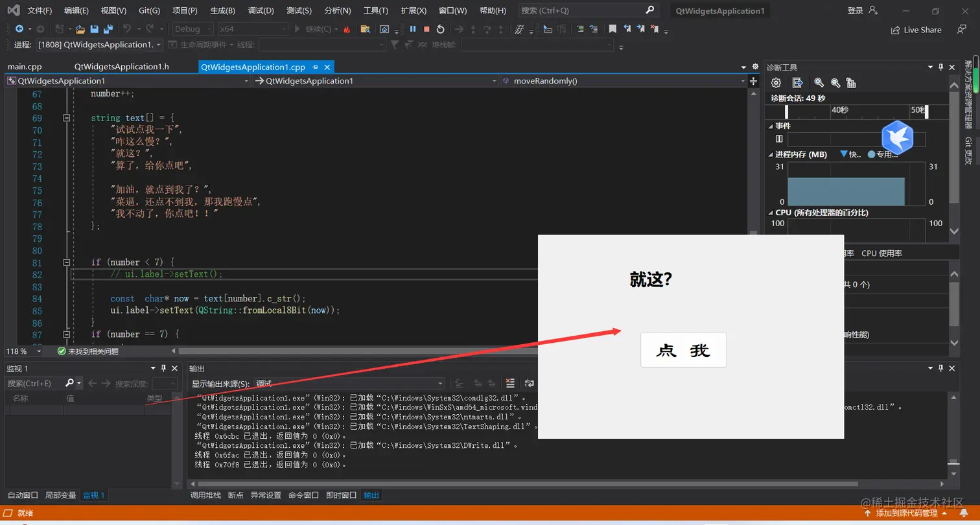Pause debugging with the Break All icon
980x525 pixels.
pyautogui.click(x=413, y=29)
